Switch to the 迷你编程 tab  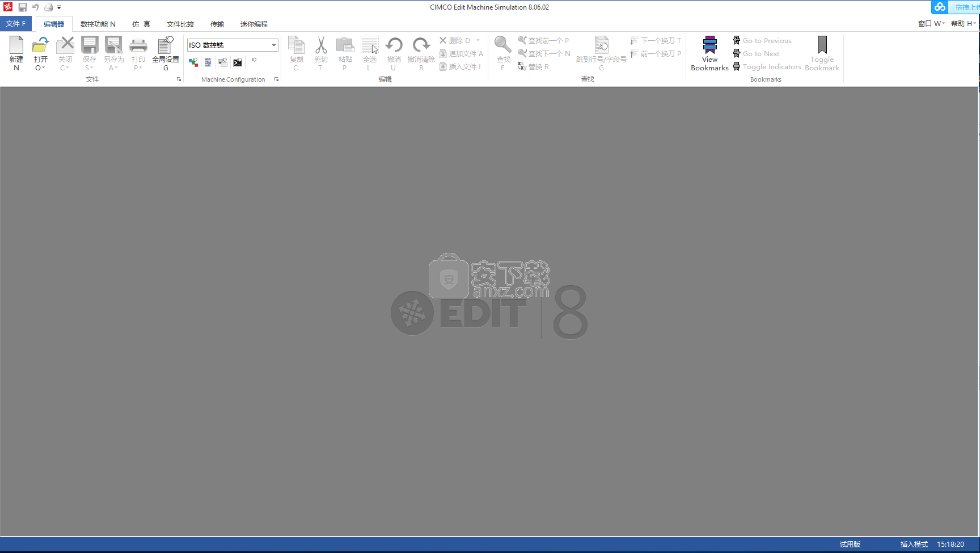[254, 24]
